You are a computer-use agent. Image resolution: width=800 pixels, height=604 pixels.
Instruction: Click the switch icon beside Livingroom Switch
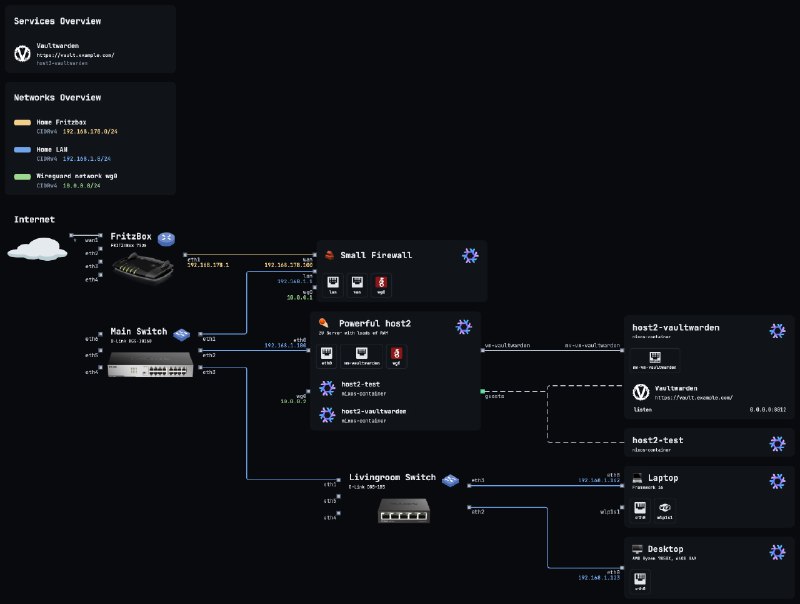pyautogui.click(x=450, y=480)
